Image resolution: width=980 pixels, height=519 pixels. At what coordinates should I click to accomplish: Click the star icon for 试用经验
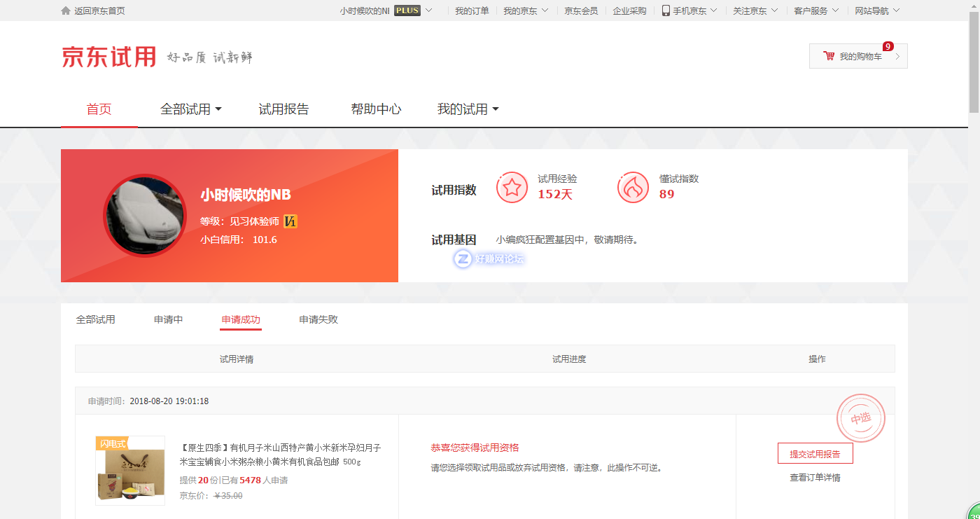click(x=512, y=187)
